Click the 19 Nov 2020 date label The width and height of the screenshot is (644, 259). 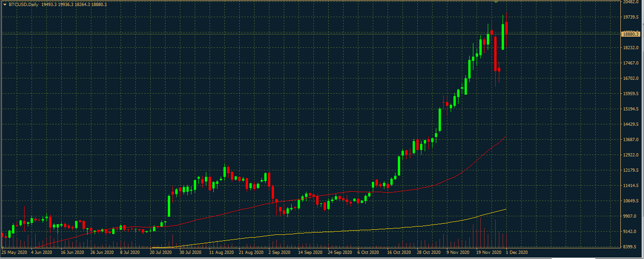click(x=489, y=253)
